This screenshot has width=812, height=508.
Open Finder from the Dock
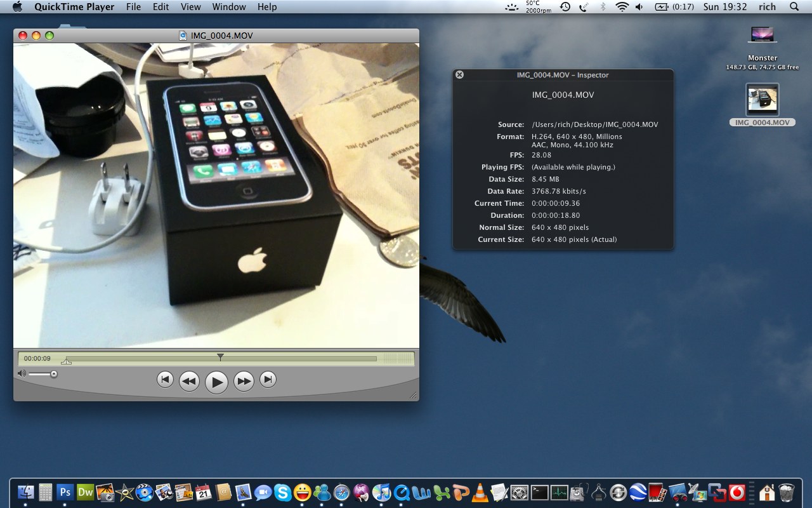pos(26,492)
